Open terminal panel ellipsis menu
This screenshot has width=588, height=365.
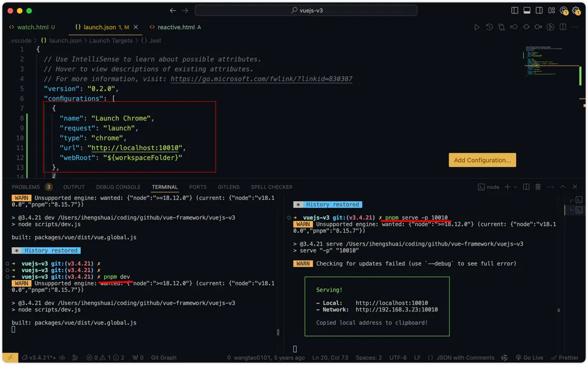pos(550,187)
